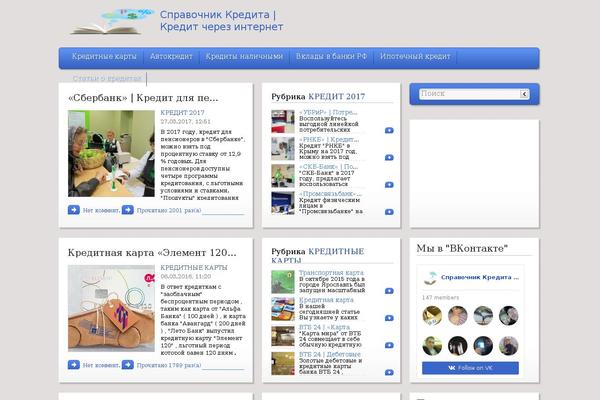Click the credit cards pile thumbnail

coord(283,309)
